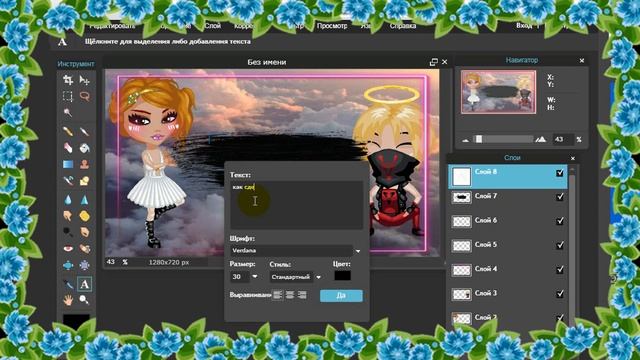
Task: Select the Drawing shapes tool
Action: (84, 180)
